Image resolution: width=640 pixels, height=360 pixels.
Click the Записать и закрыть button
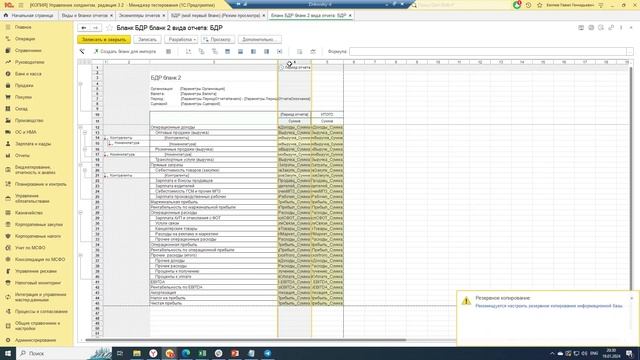tap(104, 40)
